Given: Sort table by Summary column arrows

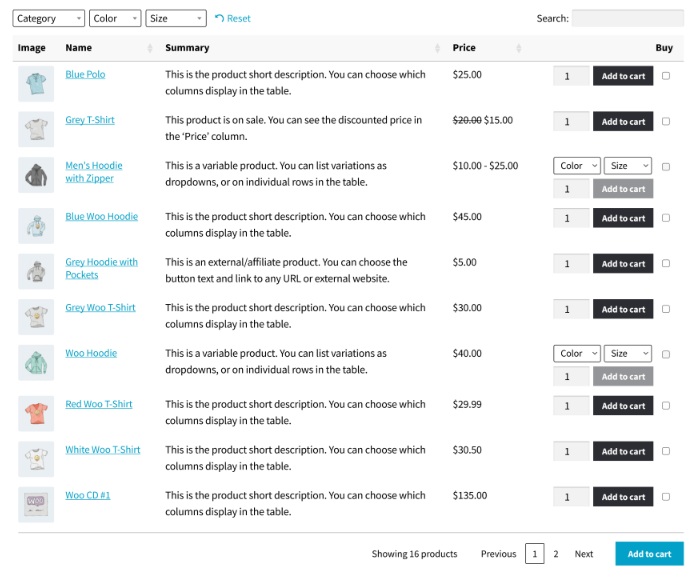Looking at the screenshot, I should pyautogui.click(x=438, y=48).
